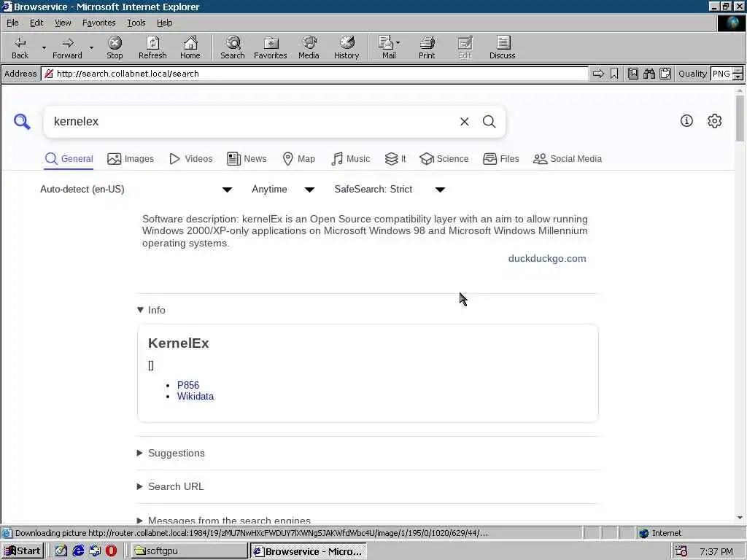Open the Favorites toolbar pane

click(270, 47)
